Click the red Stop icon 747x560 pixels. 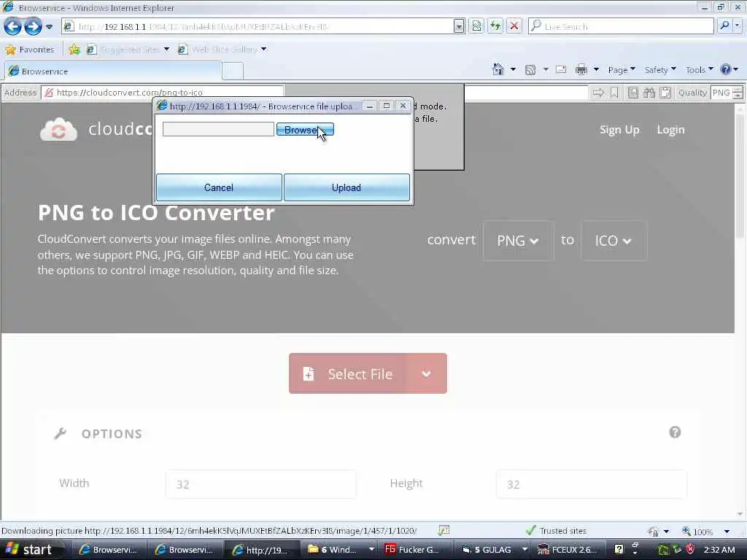tap(514, 26)
